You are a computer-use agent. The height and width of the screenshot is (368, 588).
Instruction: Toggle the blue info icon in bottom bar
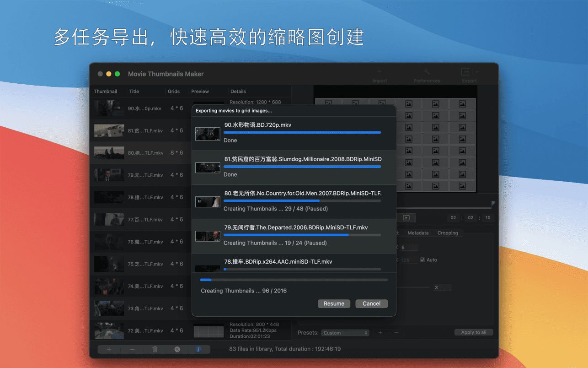point(198,349)
